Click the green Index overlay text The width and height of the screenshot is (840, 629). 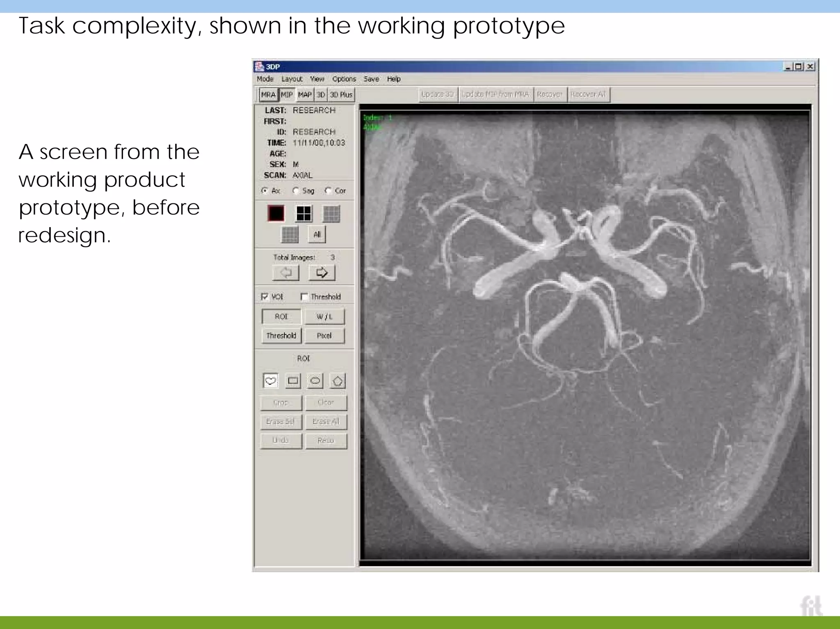(378, 118)
